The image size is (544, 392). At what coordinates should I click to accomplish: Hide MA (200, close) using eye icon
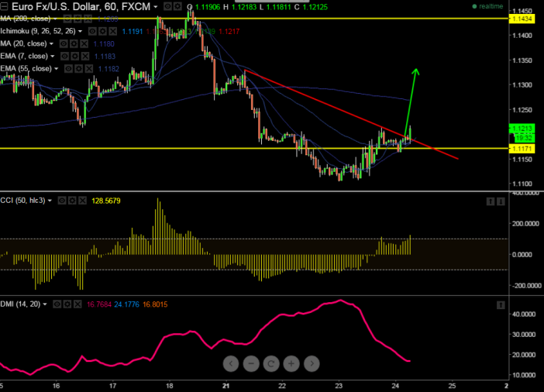(x=67, y=19)
